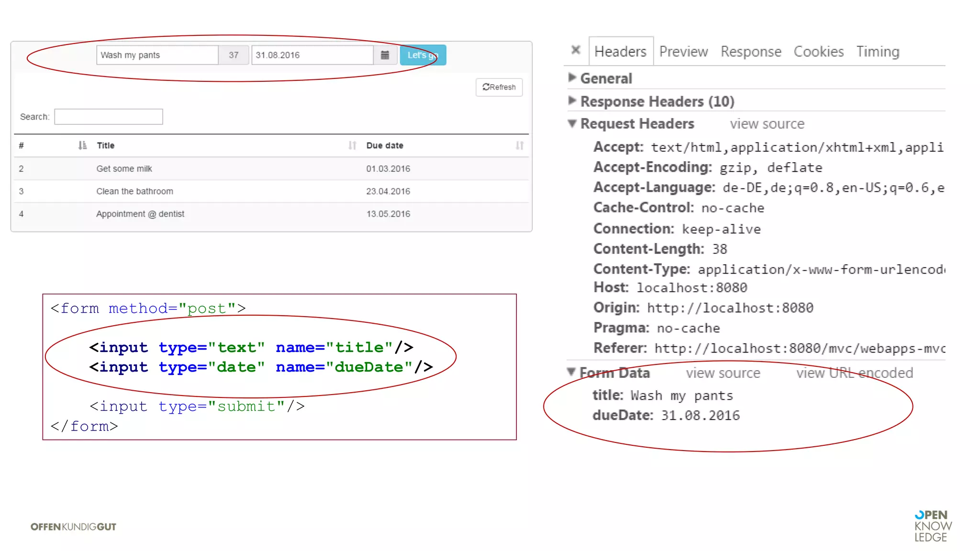Screen dimensions: 980x551
Task: Click the calendar icon beside the date field
Action: pos(385,55)
